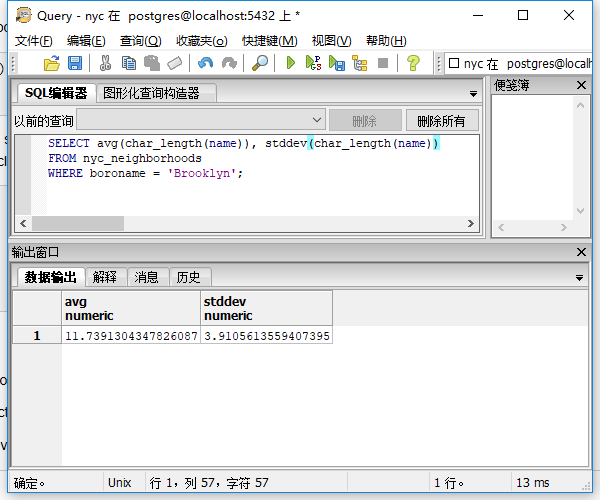Minimize the Query window
Image resolution: width=600 pixels, height=500 pixels.
point(478,15)
